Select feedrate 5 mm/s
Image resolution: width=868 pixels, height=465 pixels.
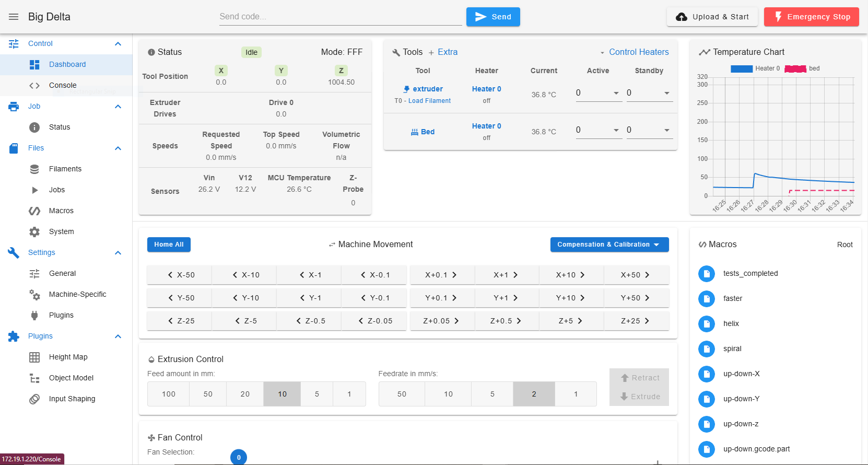[x=492, y=394]
